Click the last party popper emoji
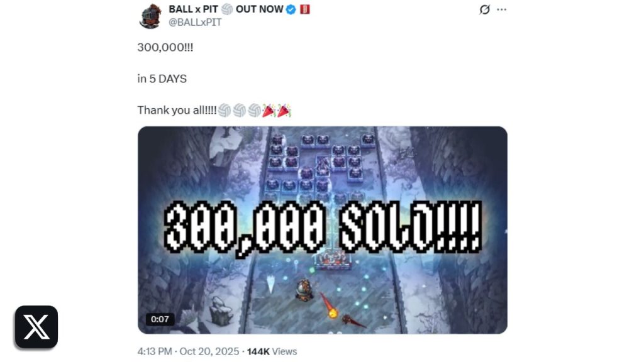Image resolution: width=644 pixels, height=362 pixels. click(284, 111)
